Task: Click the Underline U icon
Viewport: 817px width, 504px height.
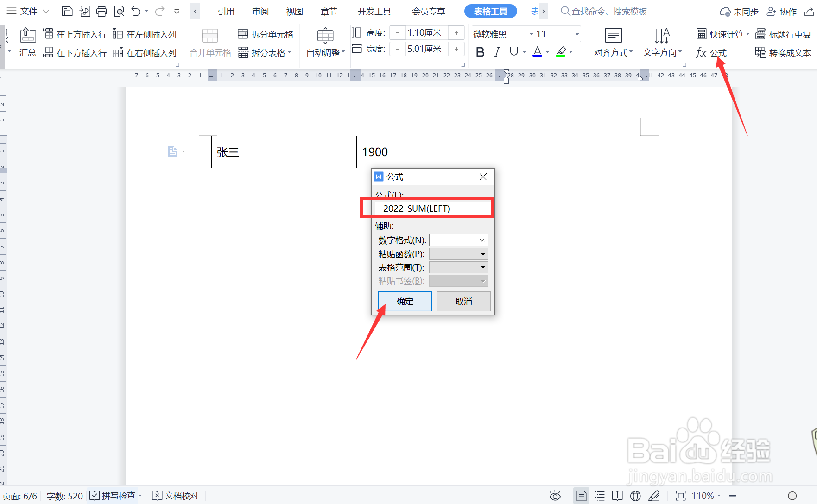Action: tap(513, 52)
